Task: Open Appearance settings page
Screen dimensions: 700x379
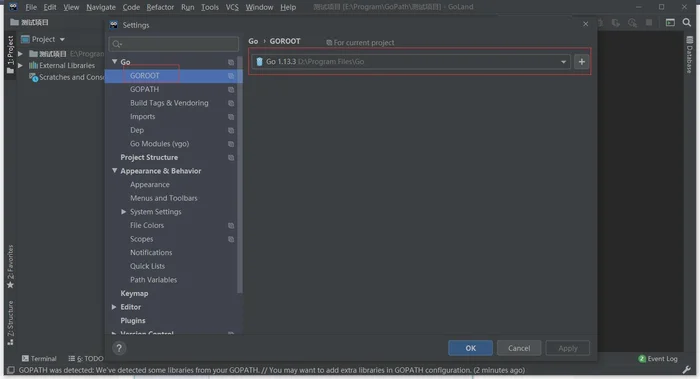Action: pos(150,184)
